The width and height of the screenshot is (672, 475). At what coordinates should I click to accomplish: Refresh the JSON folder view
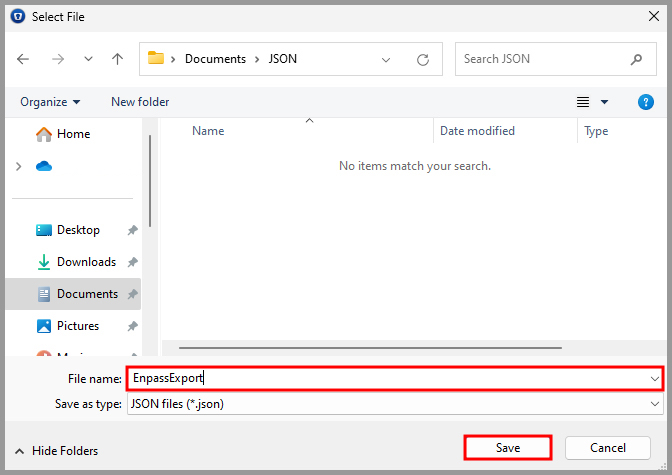click(423, 59)
